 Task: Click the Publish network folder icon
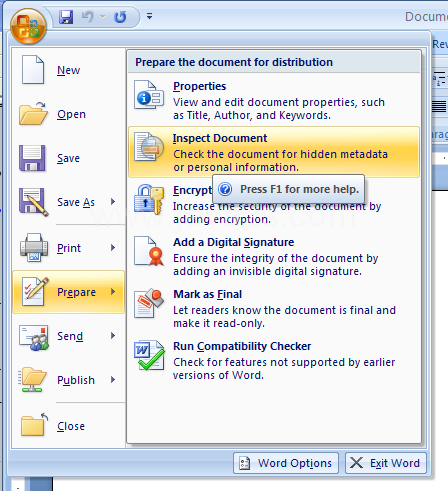coord(32,380)
